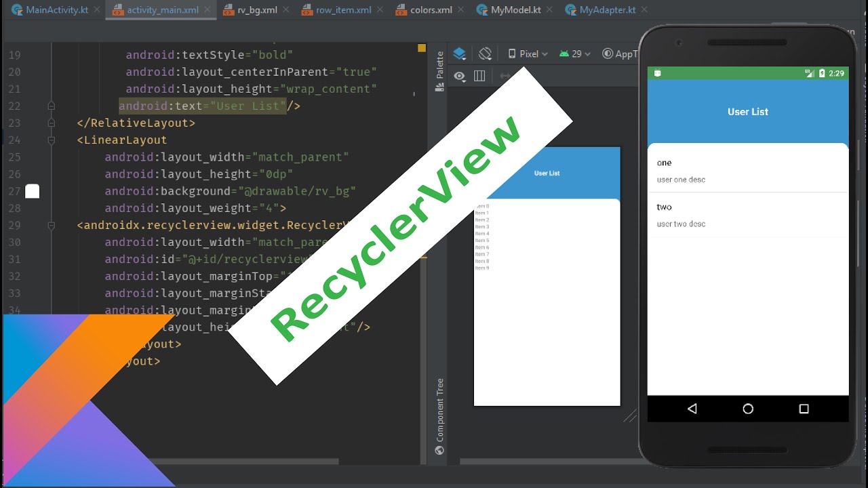Tap the emulator's Home navigation button
The image size is (868, 488).
point(748,409)
